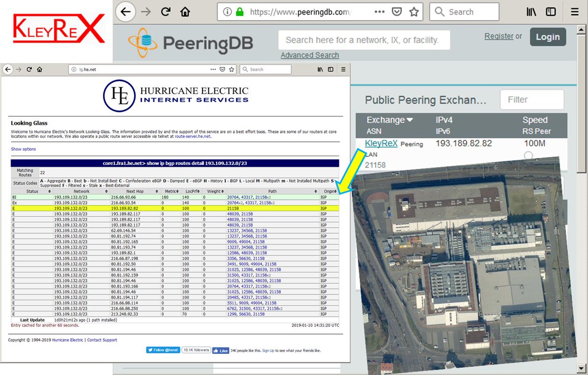
Task: Open Contact Support in the footer
Action: coord(102,340)
